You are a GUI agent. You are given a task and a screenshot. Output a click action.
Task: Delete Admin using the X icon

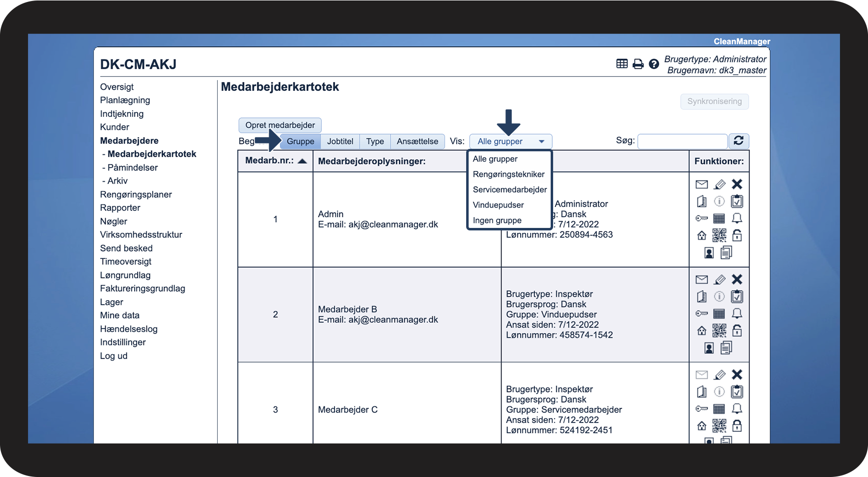(737, 184)
